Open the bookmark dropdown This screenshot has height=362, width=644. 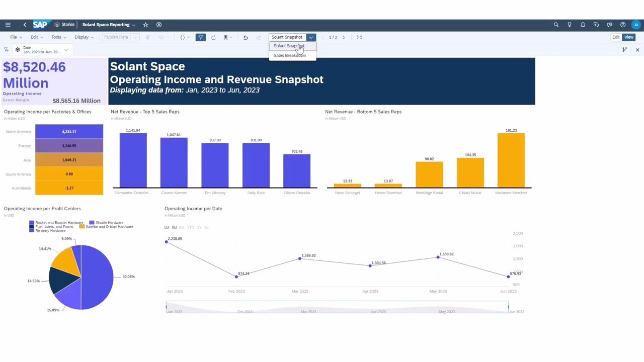(227, 37)
